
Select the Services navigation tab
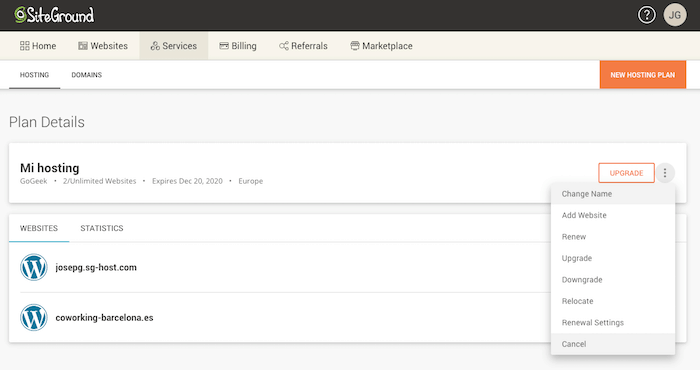tap(174, 46)
